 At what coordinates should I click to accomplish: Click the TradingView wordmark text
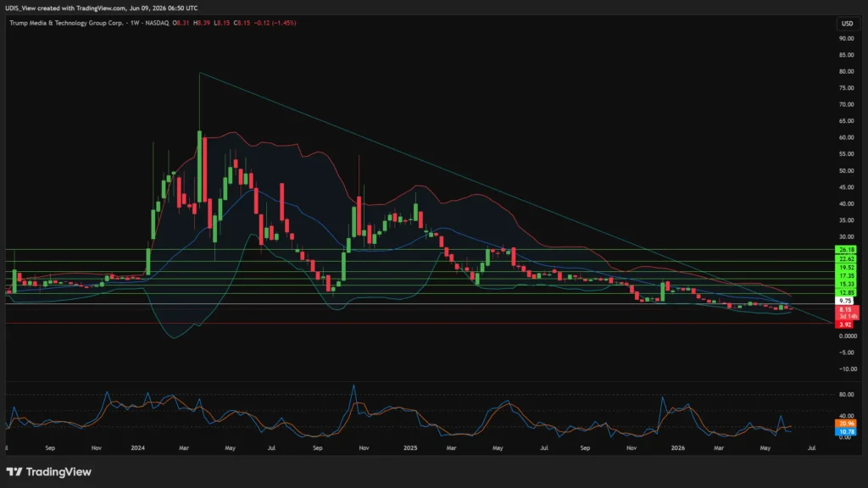58,472
